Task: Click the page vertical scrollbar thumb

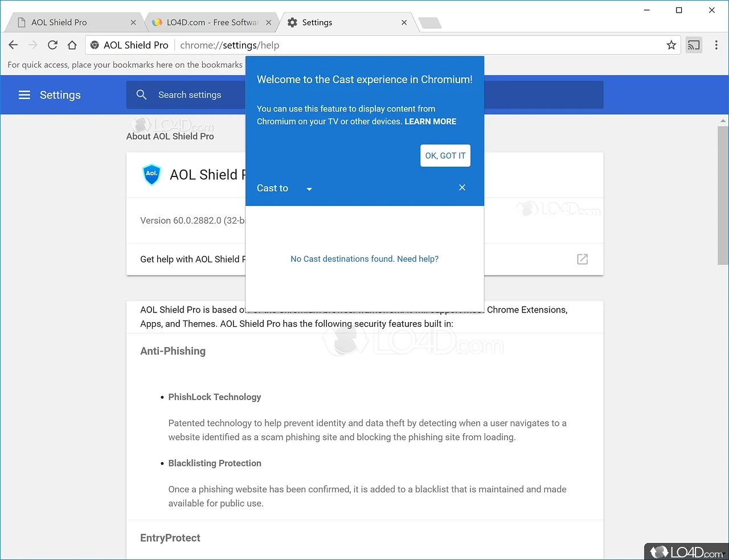Action: [x=723, y=193]
